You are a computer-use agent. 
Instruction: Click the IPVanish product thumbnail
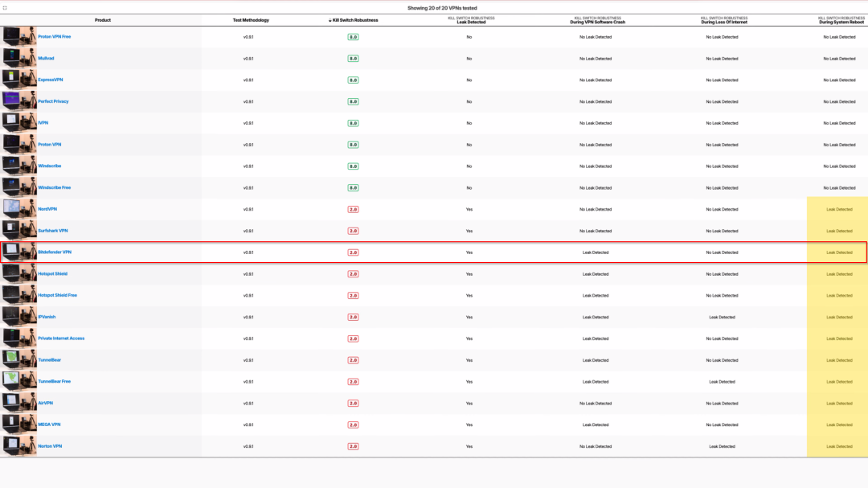pos(19,317)
